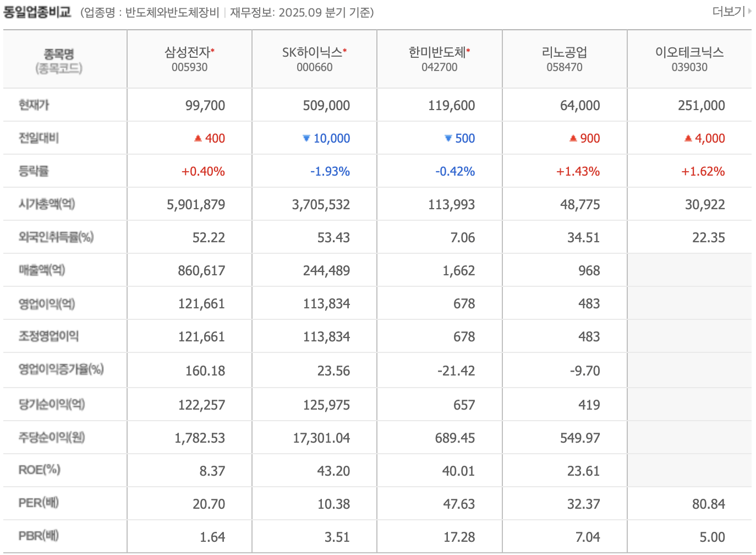Click the +1.43% change rate
756x555 pixels.
pos(578,171)
